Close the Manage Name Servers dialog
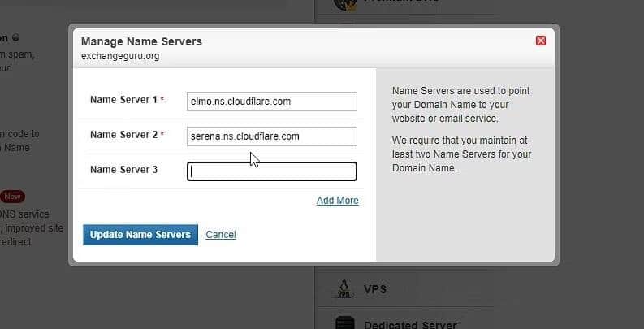 541,41
